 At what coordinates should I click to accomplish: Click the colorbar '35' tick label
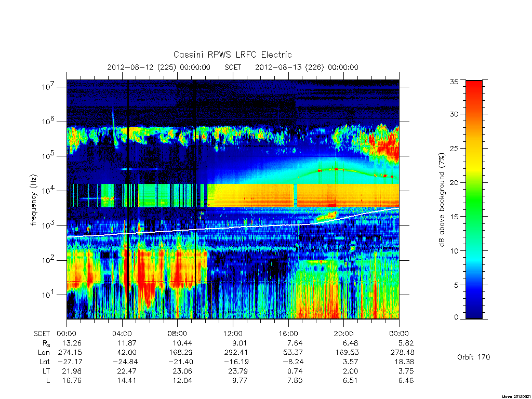tap(454, 82)
